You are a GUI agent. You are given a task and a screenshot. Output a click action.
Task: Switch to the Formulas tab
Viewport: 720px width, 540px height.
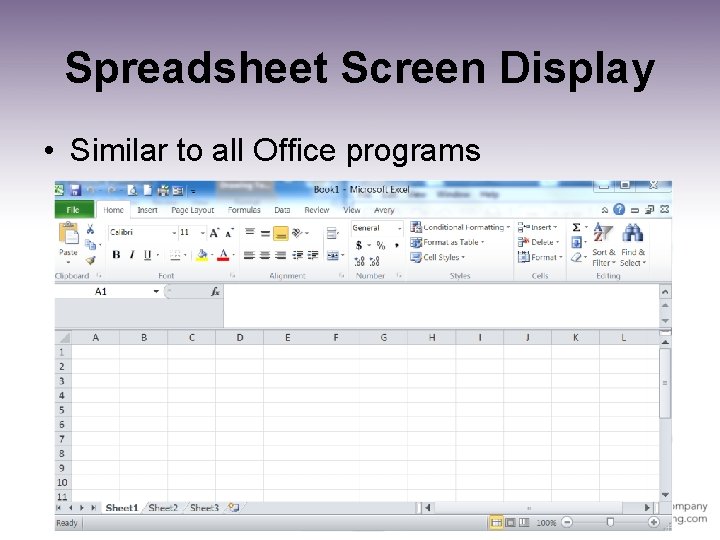pos(244,210)
